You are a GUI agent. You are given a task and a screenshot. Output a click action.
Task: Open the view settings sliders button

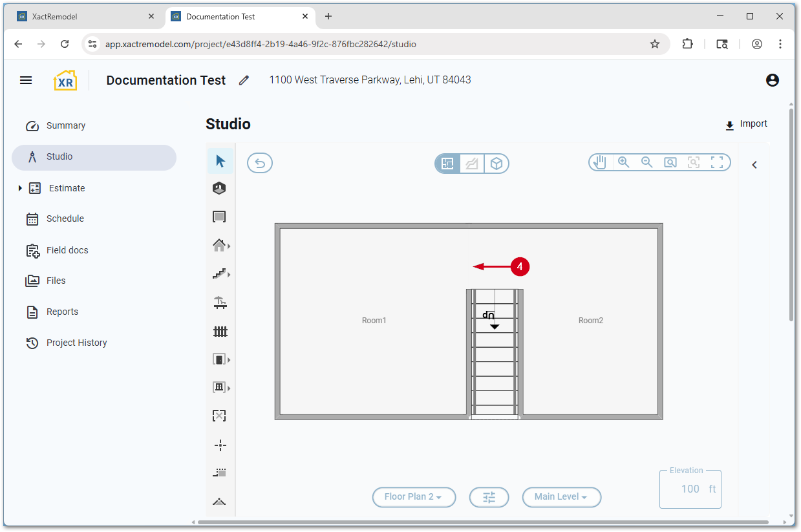[489, 497]
